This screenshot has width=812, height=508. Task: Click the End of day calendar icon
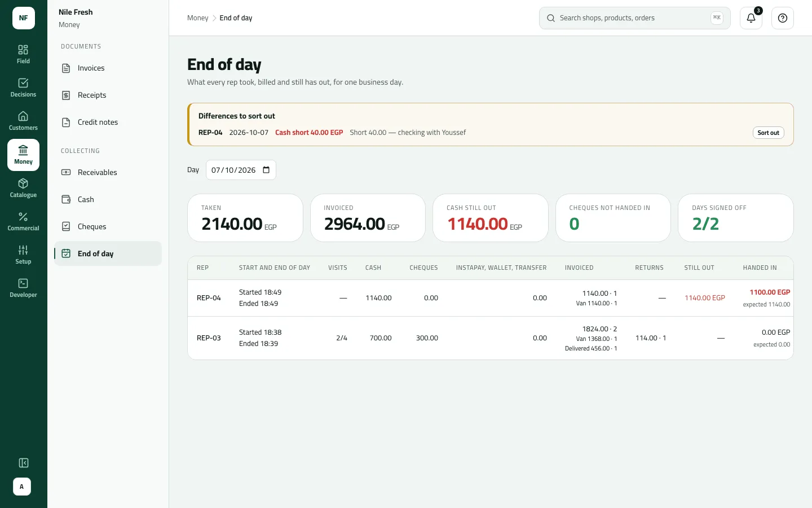66,253
